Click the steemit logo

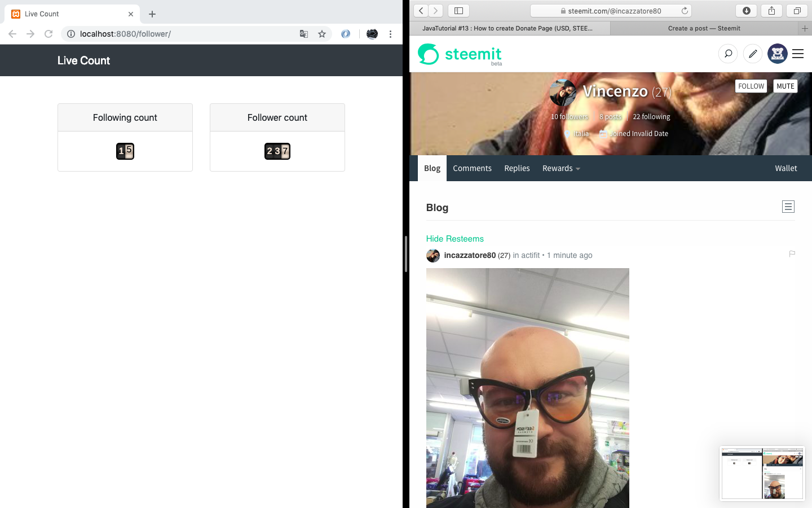click(x=460, y=54)
